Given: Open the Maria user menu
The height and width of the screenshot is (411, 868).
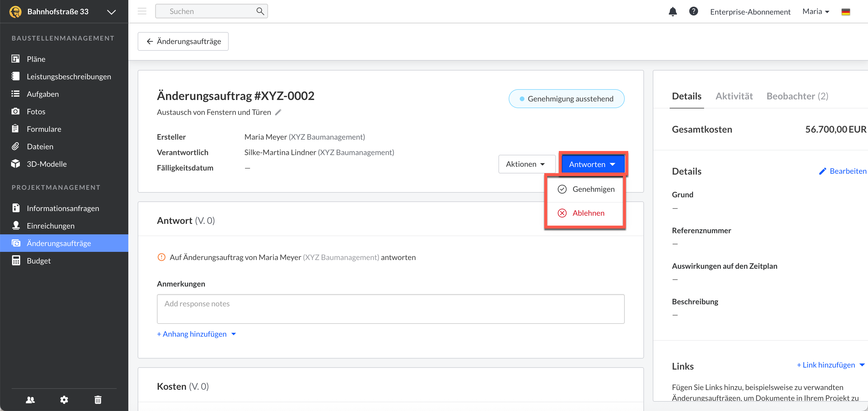Looking at the screenshot, I should pos(815,11).
